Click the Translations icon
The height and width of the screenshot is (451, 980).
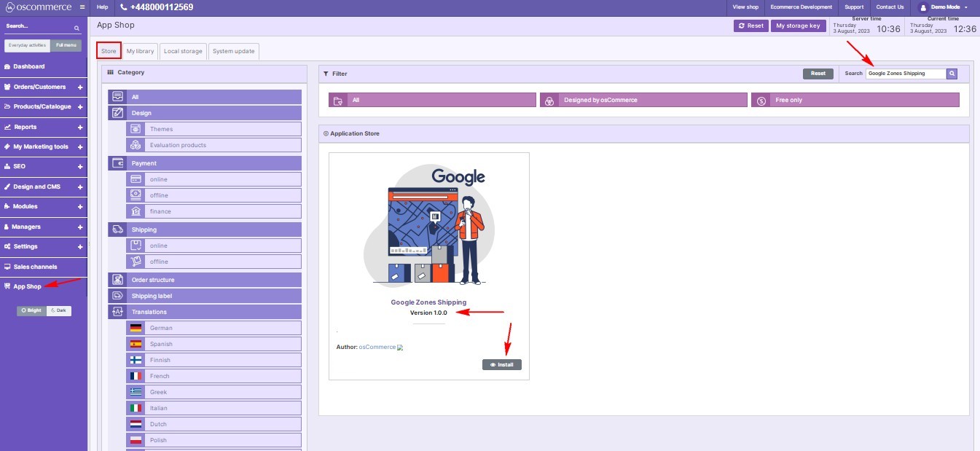(117, 312)
